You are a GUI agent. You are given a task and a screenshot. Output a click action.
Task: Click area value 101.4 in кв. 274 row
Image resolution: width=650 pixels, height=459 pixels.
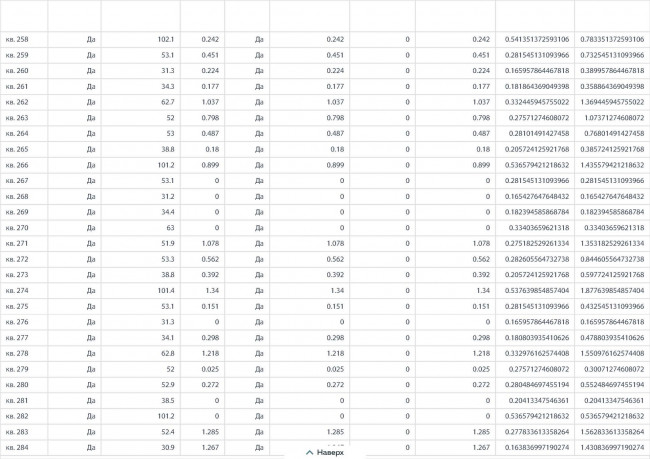(166, 291)
